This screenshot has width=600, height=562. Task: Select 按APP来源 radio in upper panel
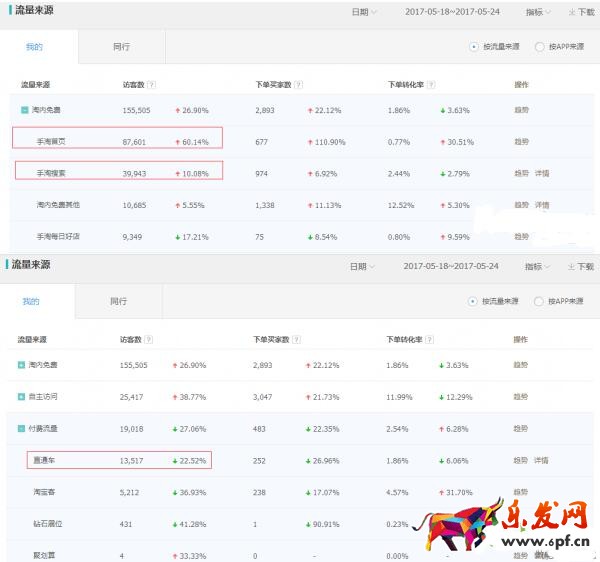click(539, 47)
